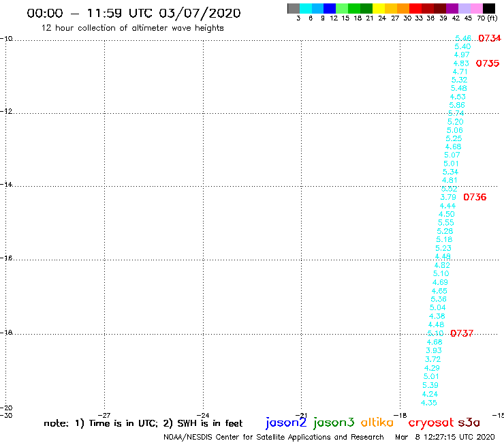Viewport: 504px width, 443px height.
Task: Pick the purple 42 ft legend swatch
Action: [x=452, y=8]
